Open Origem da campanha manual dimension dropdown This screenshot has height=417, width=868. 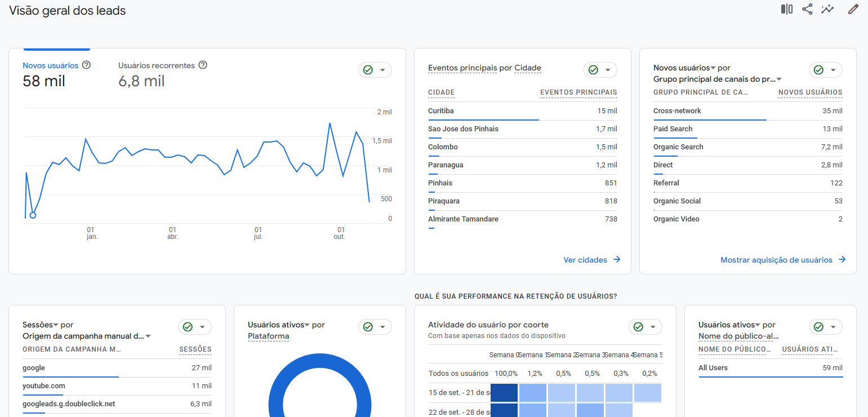tap(87, 336)
